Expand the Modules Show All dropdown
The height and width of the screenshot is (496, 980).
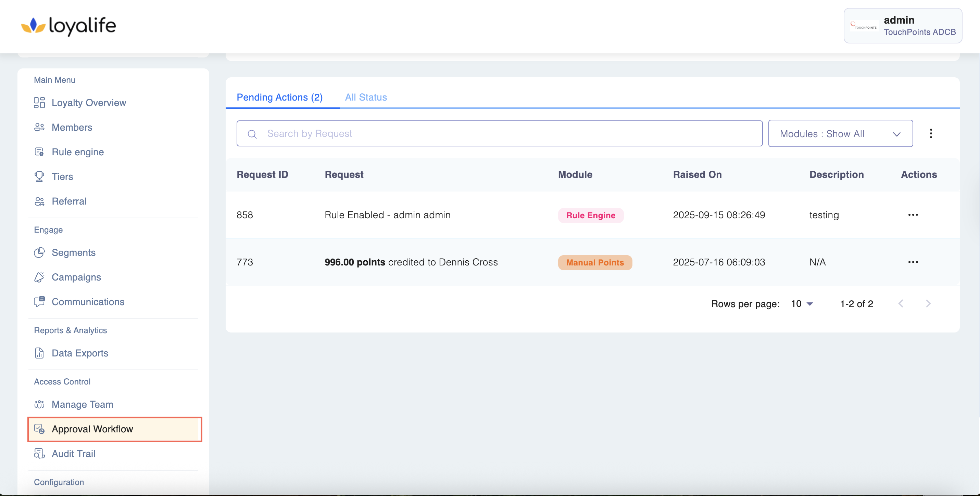pos(840,134)
